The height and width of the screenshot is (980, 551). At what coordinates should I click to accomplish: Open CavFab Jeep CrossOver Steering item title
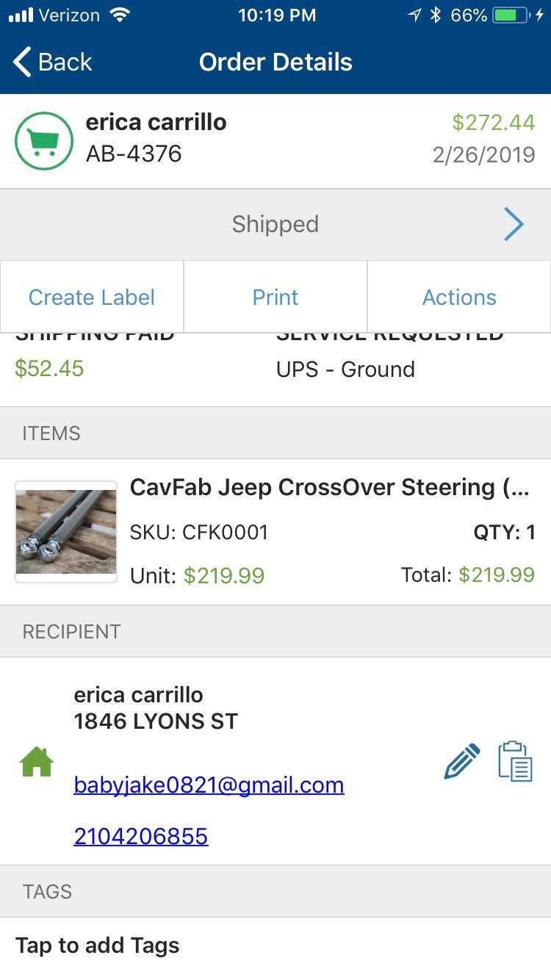[329, 487]
